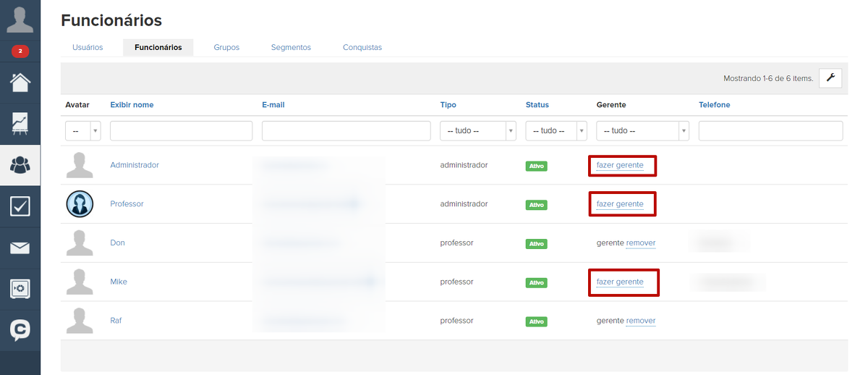Open the Gerente filter dropdown
The image size is (868, 375).
(642, 131)
